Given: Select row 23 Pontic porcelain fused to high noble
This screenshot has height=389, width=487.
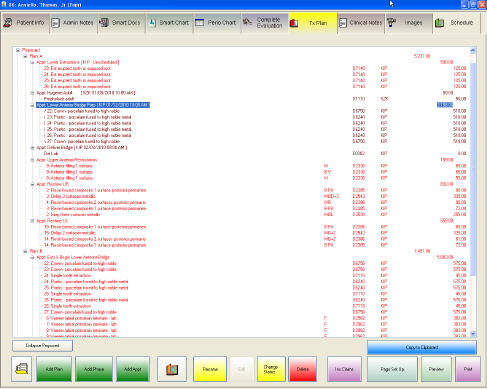Looking at the screenshot, I should (89, 117).
